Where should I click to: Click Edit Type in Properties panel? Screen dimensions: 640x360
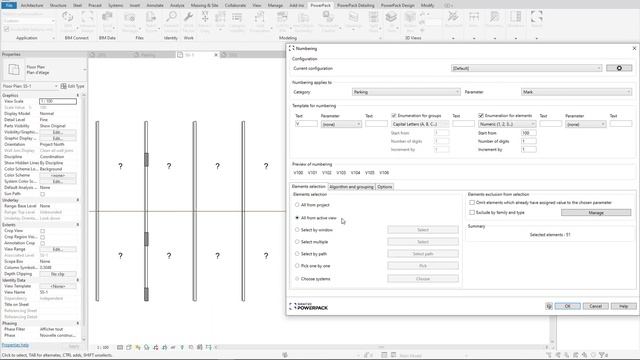(x=73, y=86)
